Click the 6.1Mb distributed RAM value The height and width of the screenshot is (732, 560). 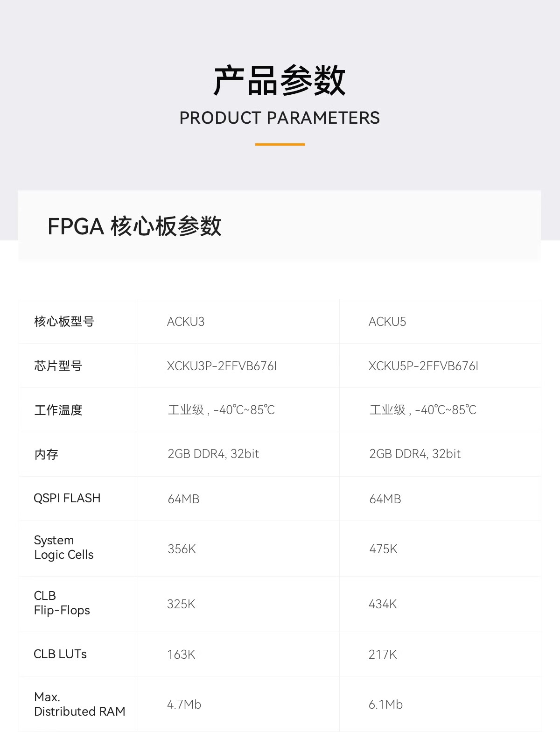point(385,704)
